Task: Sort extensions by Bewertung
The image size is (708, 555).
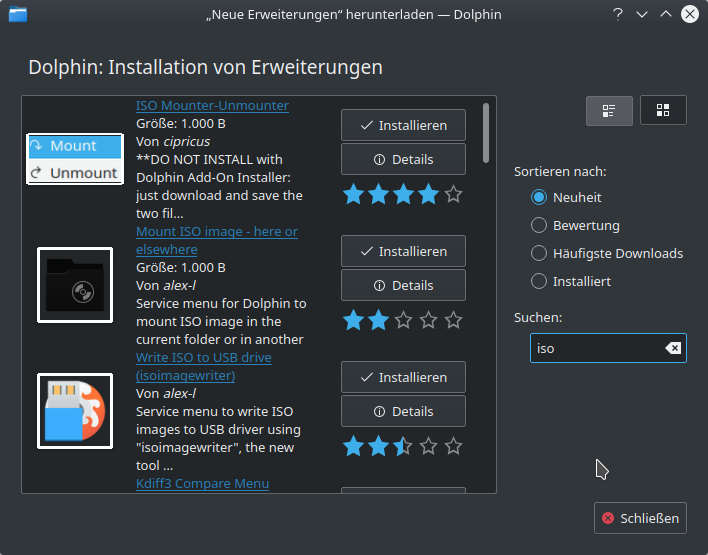Action: coord(539,225)
